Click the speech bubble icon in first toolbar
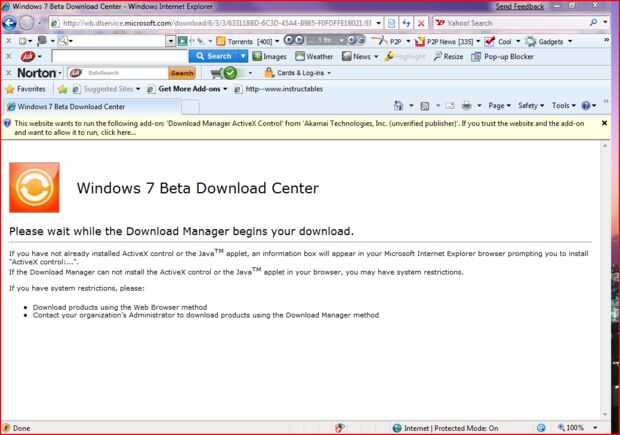This screenshot has width=620, height=435. coord(42,41)
